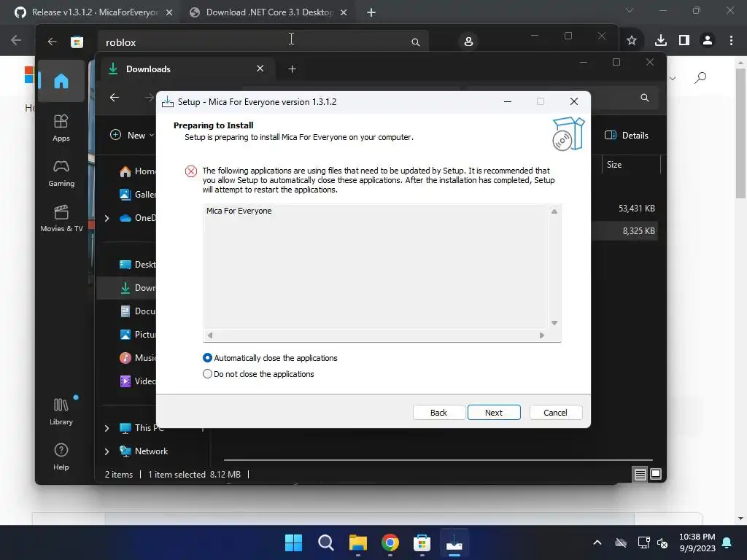The image size is (747, 560).
Task: Click Microsoft Store back arrow
Action: [52, 42]
